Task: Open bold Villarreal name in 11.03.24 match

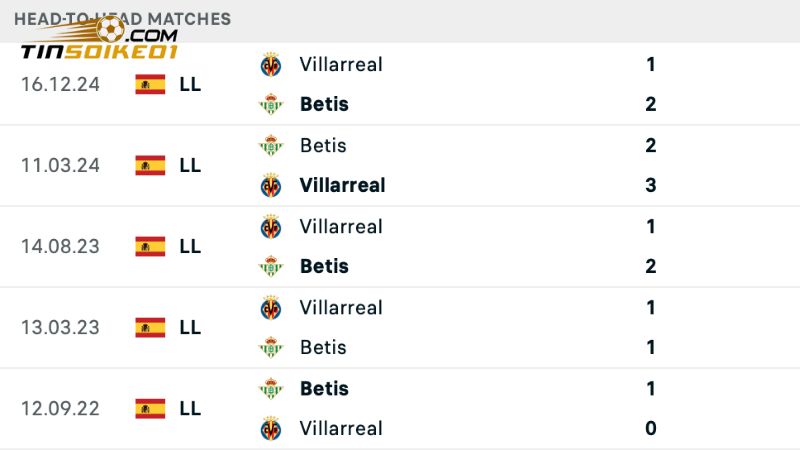Action: click(x=342, y=185)
